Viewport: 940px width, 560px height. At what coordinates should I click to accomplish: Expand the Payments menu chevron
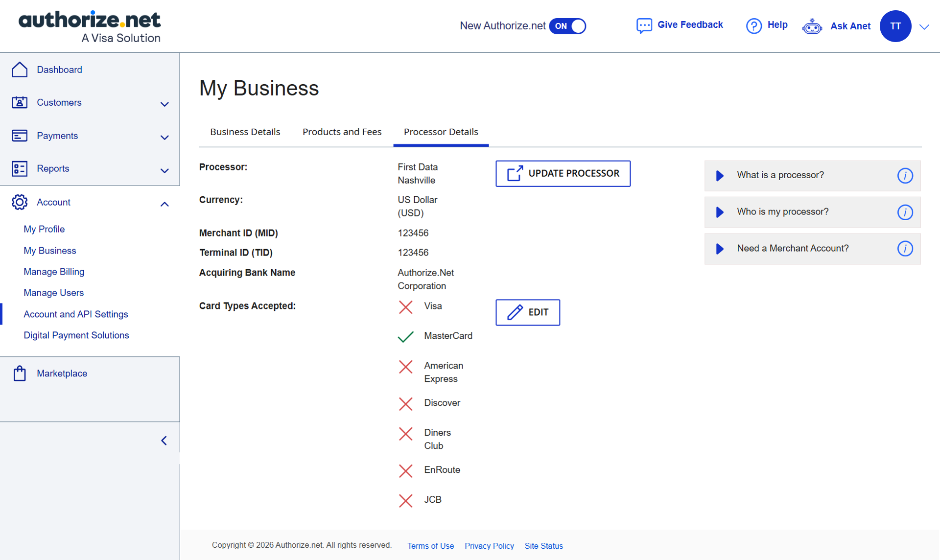pyautogui.click(x=164, y=138)
